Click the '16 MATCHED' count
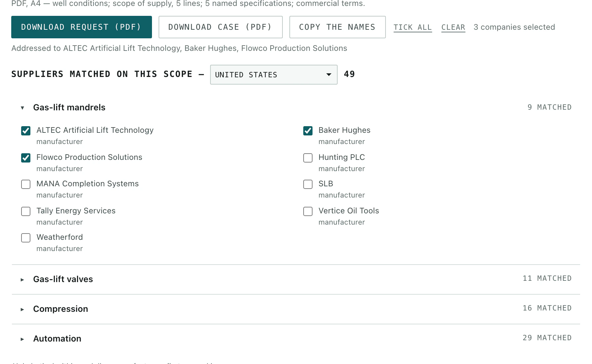The image size is (592, 364). [547, 308]
